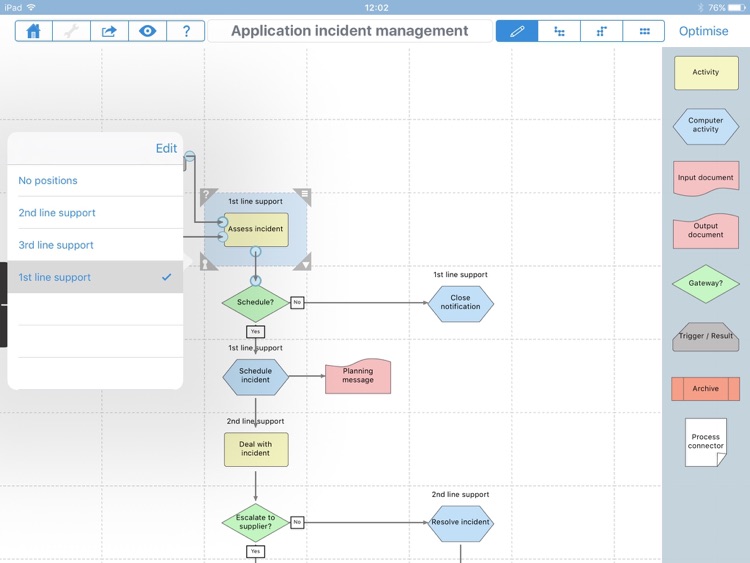Tap the upper connector circle left of Assess incident
Viewport: 750px width, 563px height.
coord(222,222)
